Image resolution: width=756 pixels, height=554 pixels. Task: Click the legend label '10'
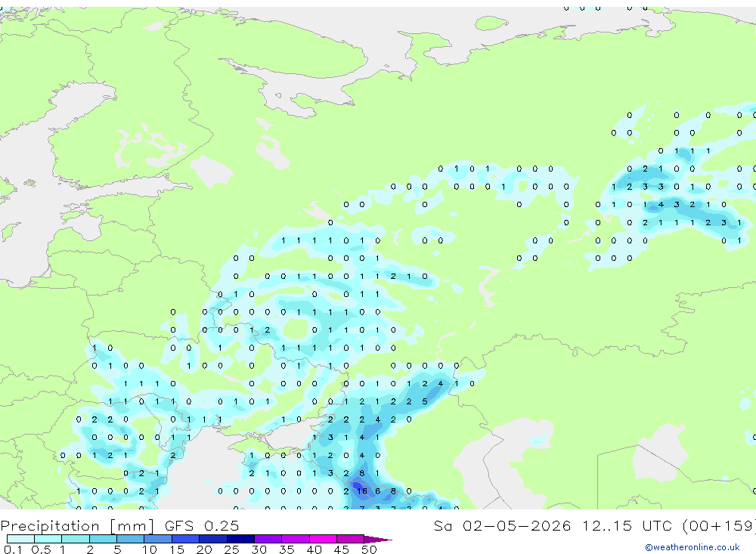coord(150,549)
